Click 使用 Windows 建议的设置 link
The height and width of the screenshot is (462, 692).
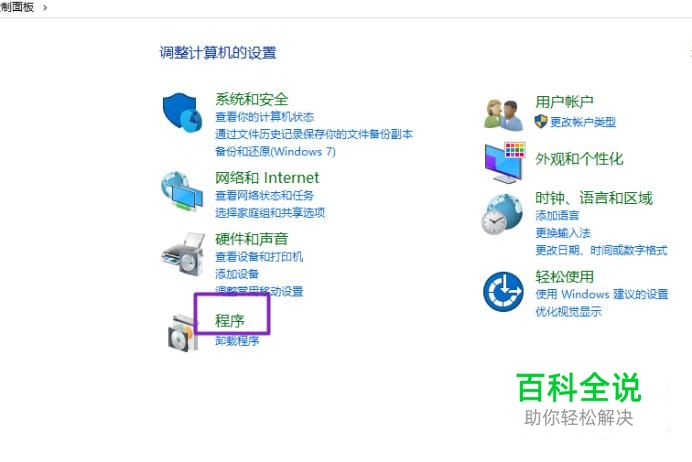pos(602,294)
